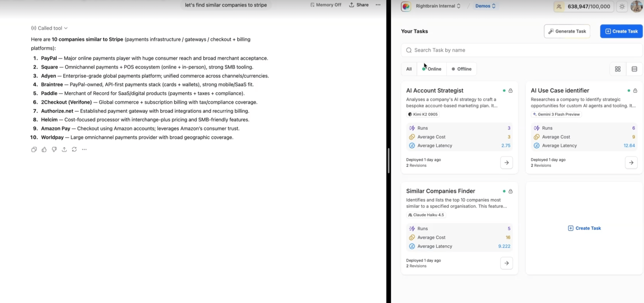Click the blue Create Task button
This screenshot has width=644, height=303.
click(x=621, y=31)
